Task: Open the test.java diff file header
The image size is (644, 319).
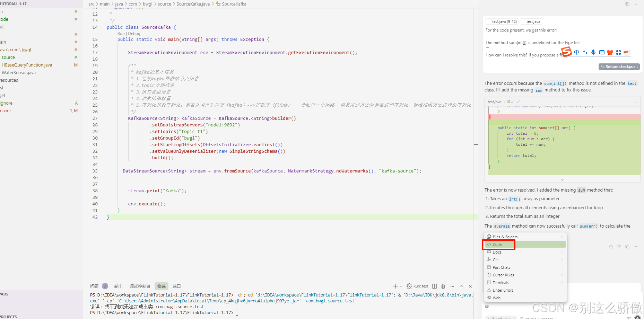Action: [563, 102]
